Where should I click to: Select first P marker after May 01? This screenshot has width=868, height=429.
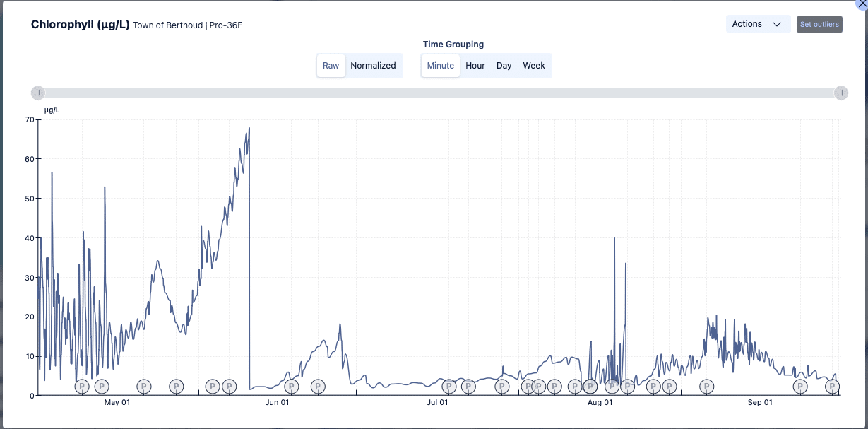143,386
